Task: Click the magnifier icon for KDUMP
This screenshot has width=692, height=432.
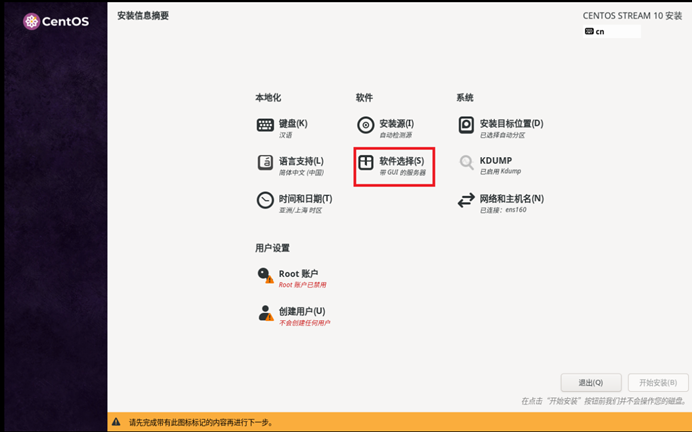Action: point(466,162)
